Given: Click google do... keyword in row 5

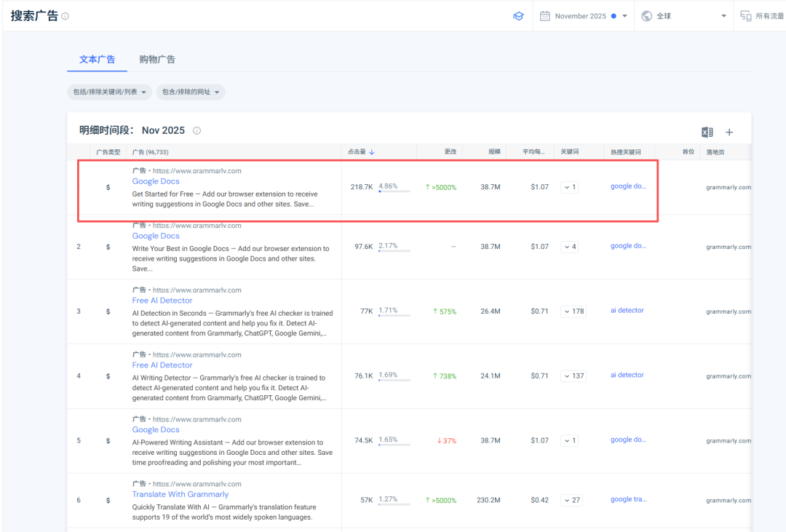Looking at the screenshot, I should [x=628, y=440].
